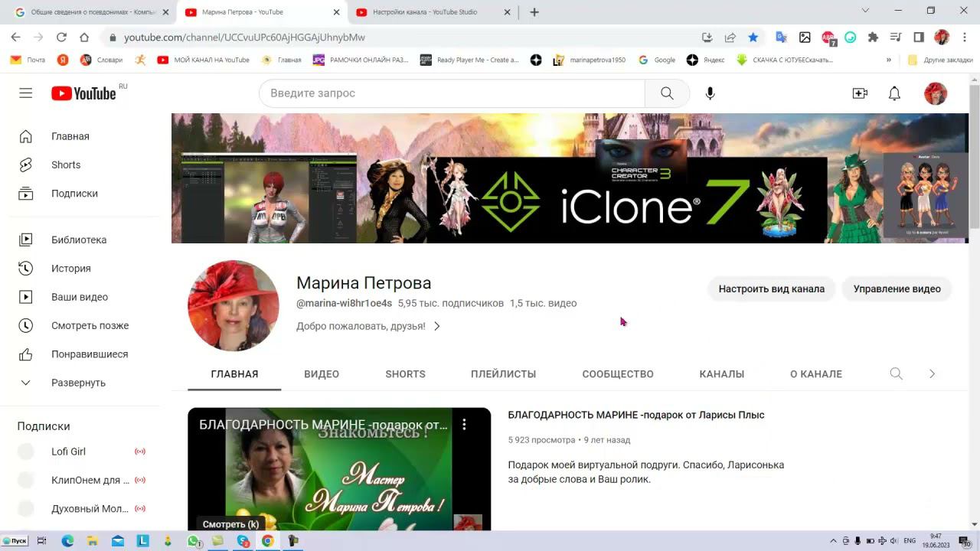The height and width of the screenshot is (551, 980).
Task: Go back with the browser arrow
Action: (15, 37)
